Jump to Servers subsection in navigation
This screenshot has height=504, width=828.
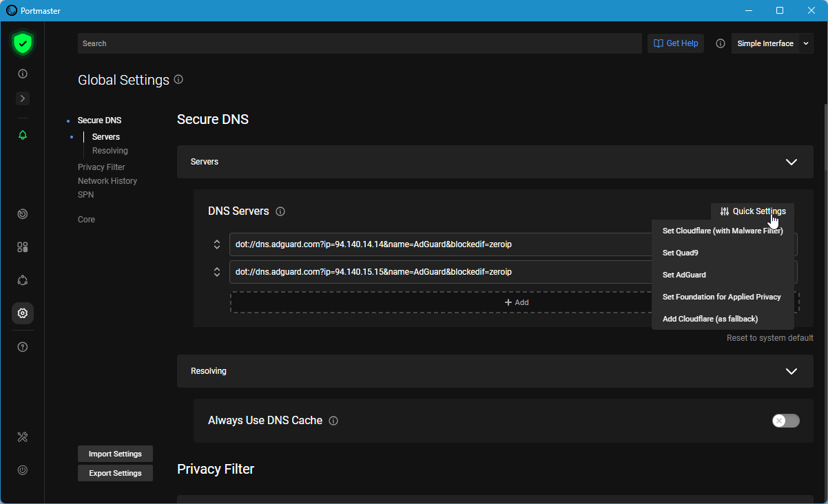[106, 137]
